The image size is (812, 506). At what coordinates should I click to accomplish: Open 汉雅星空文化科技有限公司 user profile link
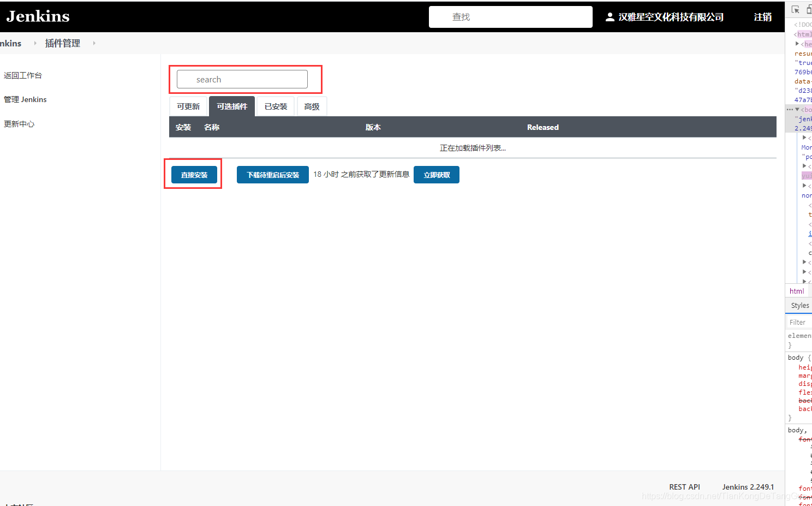point(671,17)
